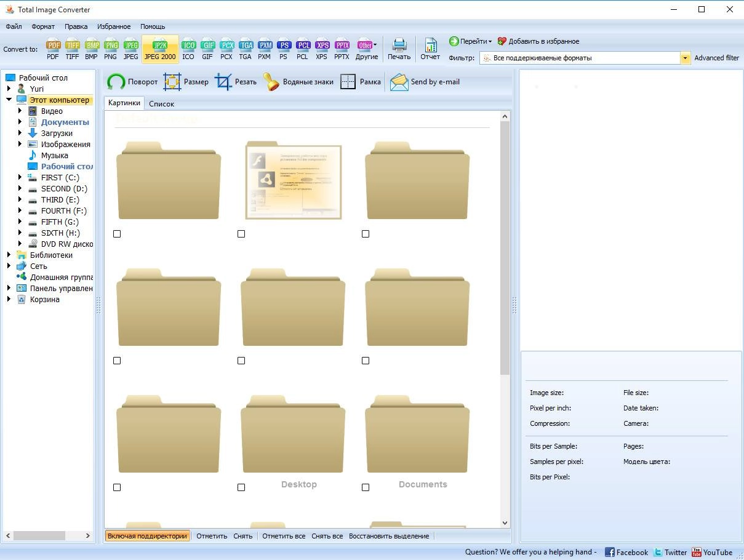Open Advanced filter

(x=716, y=58)
